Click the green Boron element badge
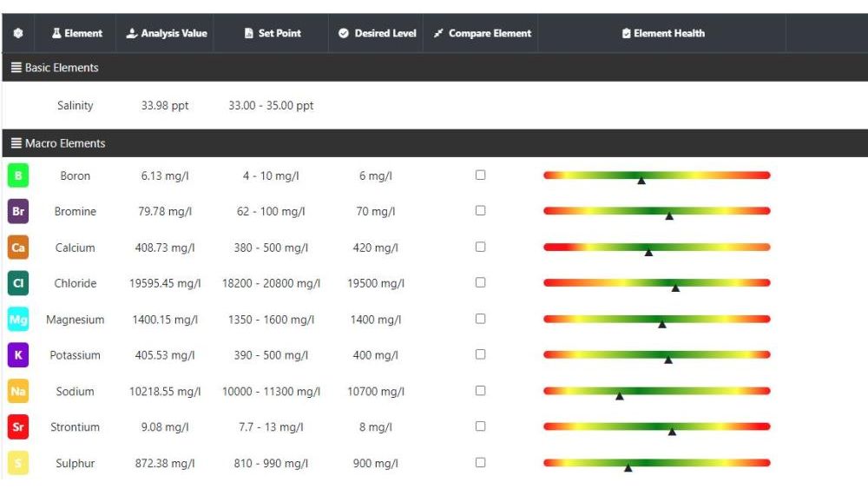Viewport: 868px width, 489px height. coord(18,176)
